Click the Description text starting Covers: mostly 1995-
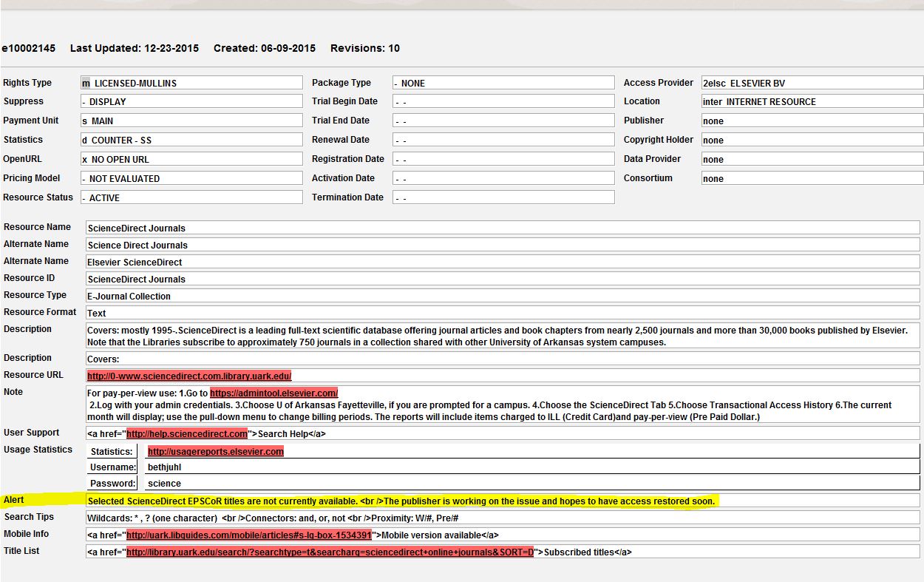 (503, 336)
